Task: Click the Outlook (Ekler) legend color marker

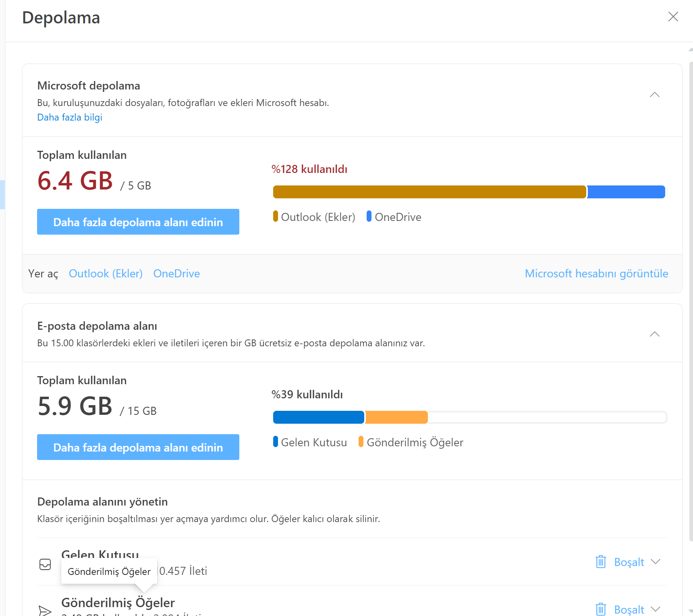Action: coord(276,216)
